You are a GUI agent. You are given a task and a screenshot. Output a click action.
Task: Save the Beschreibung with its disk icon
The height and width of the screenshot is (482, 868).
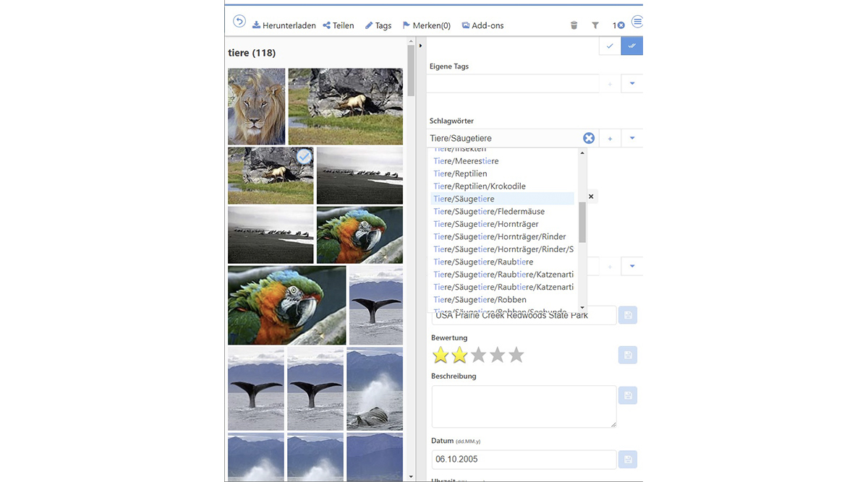[x=628, y=395]
